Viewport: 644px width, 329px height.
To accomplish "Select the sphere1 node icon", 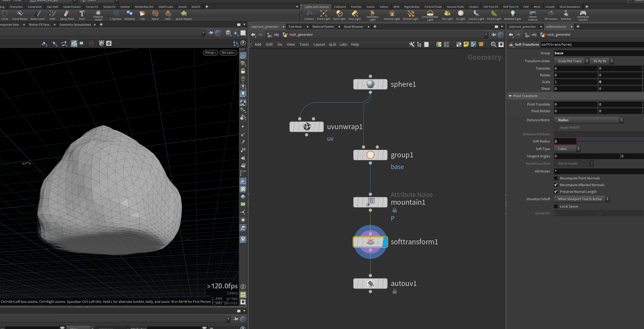I will click(x=370, y=84).
